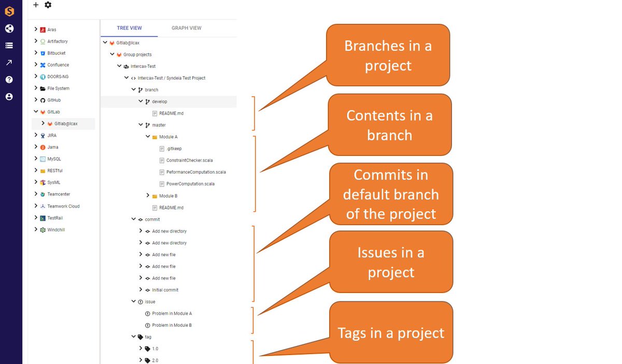
Task: Select the Windchill label
Action: click(56, 230)
